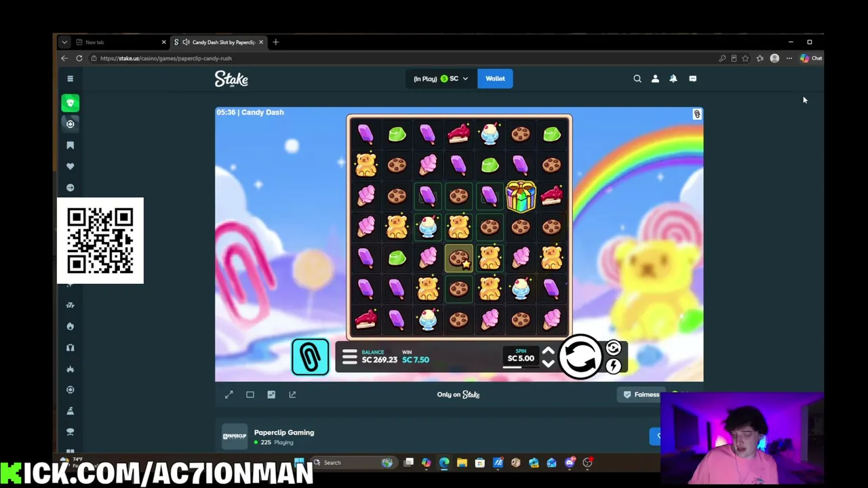Close the New tab tab
This screenshot has width=868, height=488.
(163, 42)
